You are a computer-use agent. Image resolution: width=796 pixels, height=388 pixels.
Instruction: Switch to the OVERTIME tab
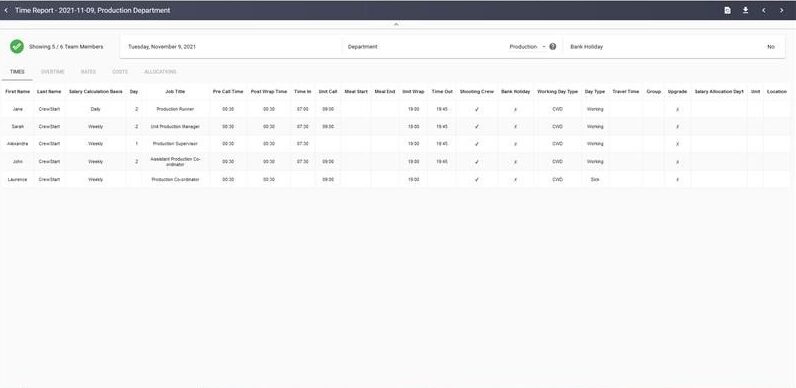coord(53,72)
